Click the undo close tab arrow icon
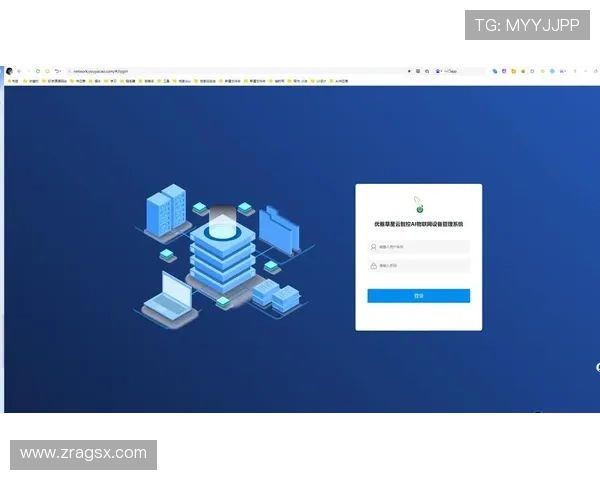Viewport: 600px width, 480px height. [x=57, y=72]
